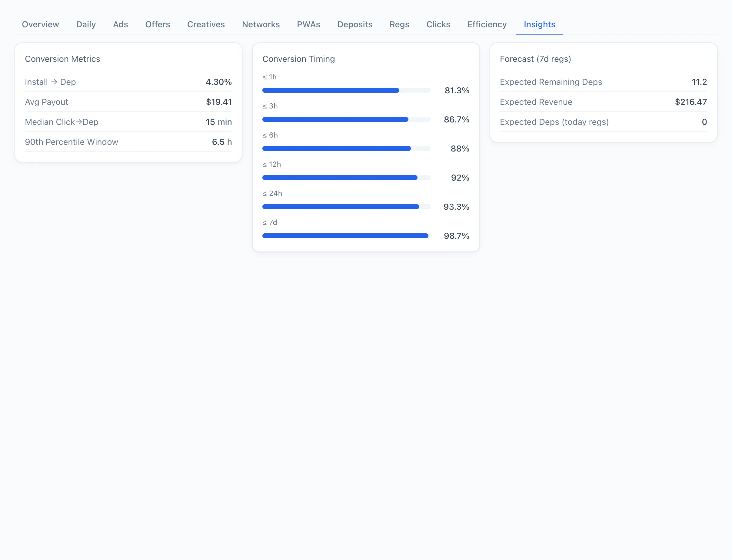The image size is (732, 560).
Task: Click the active Insights tab
Action: (539, 24)
